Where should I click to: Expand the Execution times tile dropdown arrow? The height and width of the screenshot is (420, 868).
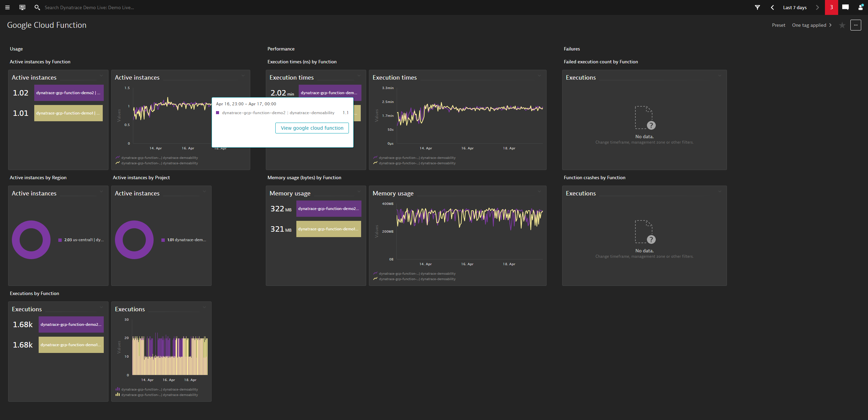click(359, 76)
